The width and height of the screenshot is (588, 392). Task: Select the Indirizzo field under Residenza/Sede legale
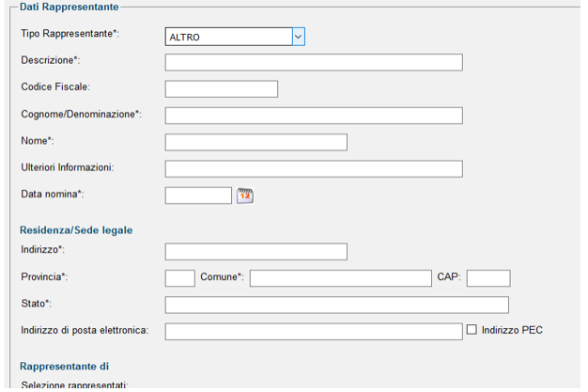pyautogui.click(x=256, y=252)
